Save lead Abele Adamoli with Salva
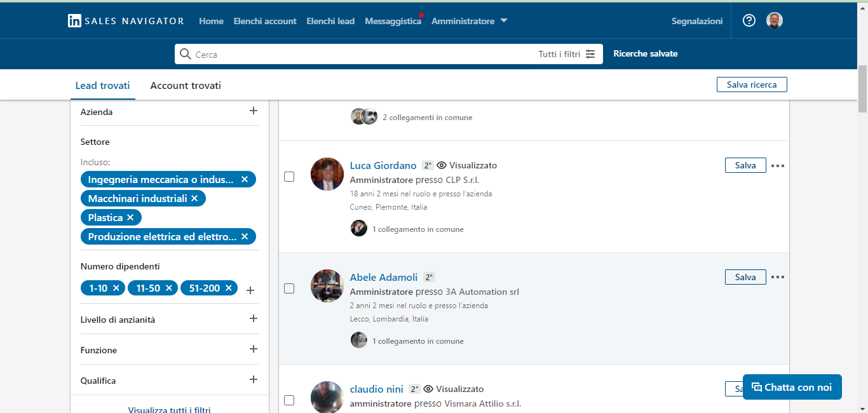The image size is (868, 413). (745, 277)
